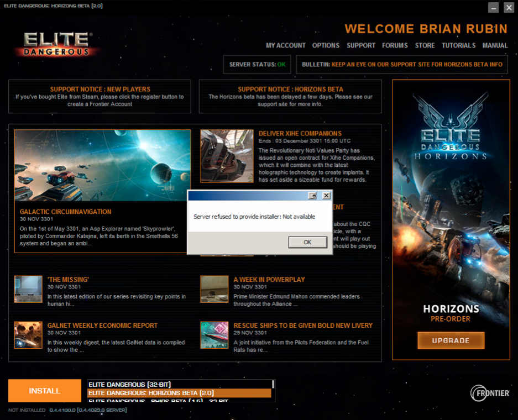Open the Support link in top navigation
This screenshot has height=420, width=518.
click(x=361, y=45)
